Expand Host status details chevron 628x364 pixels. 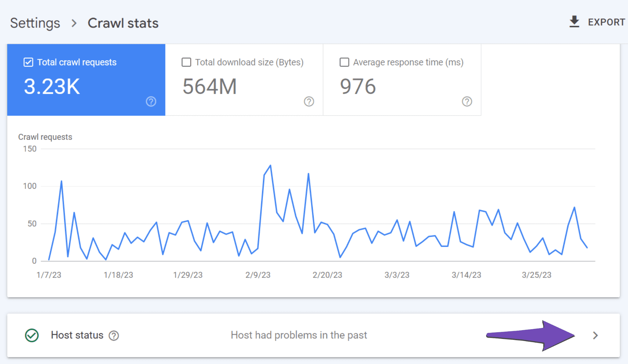(595, 336)
